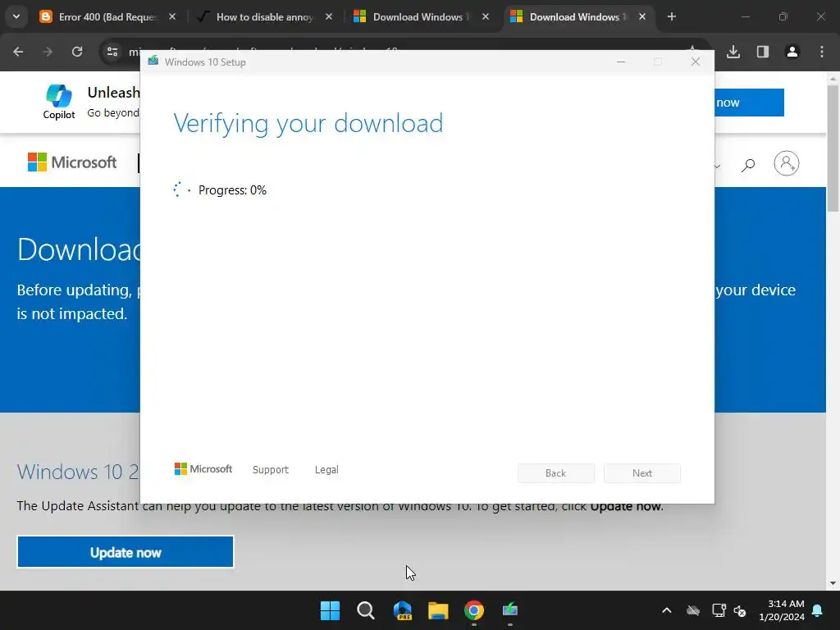Click Support link in Setup window
Viewport: 840px width, 630px height.
coord(271,470)
